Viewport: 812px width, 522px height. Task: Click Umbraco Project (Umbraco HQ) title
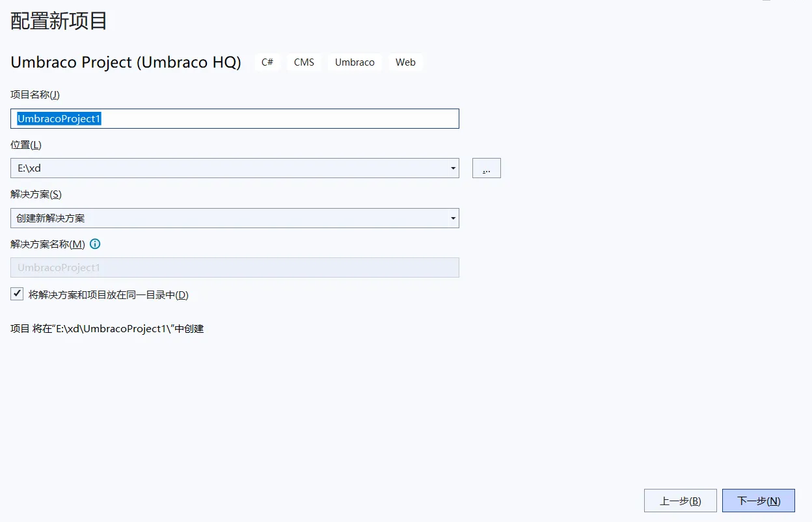[x=126, y=62]
